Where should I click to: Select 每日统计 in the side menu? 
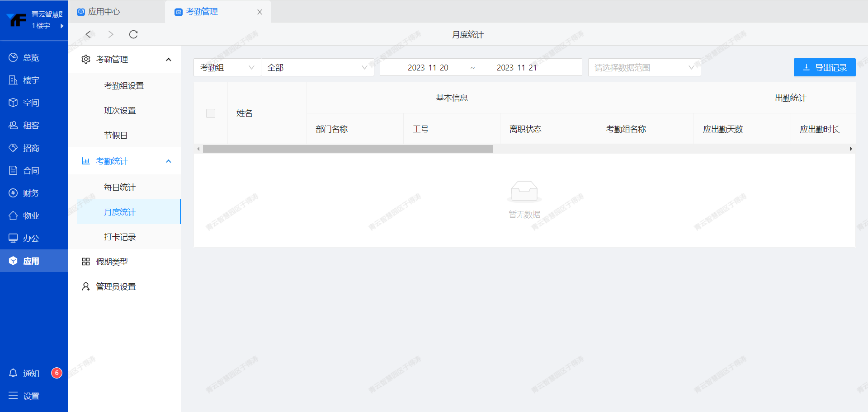tap(119, 187)
